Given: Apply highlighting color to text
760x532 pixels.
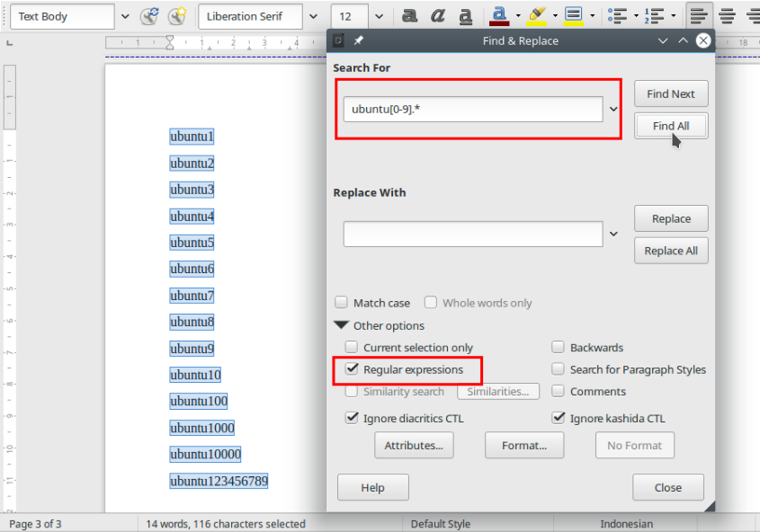Looking at the screenshot, I should [538, 14].
